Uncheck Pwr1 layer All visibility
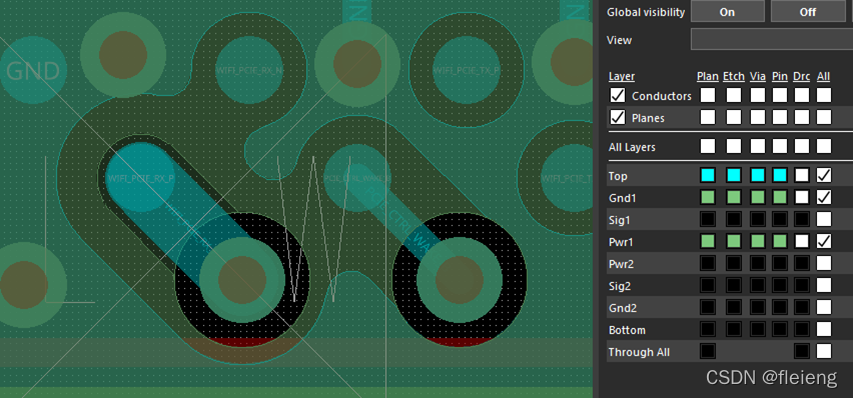This screenshot has height=398, width=853. [x=824, y=241]
